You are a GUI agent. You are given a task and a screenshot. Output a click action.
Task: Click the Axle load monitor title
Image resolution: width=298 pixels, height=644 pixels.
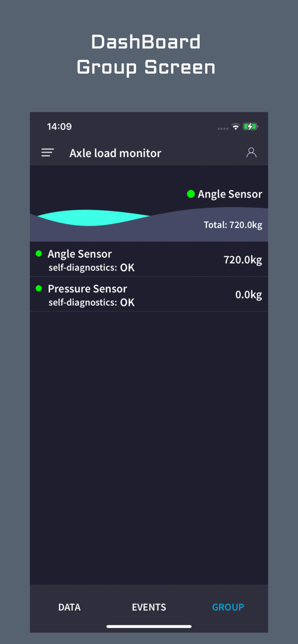(x=115, y=153)
